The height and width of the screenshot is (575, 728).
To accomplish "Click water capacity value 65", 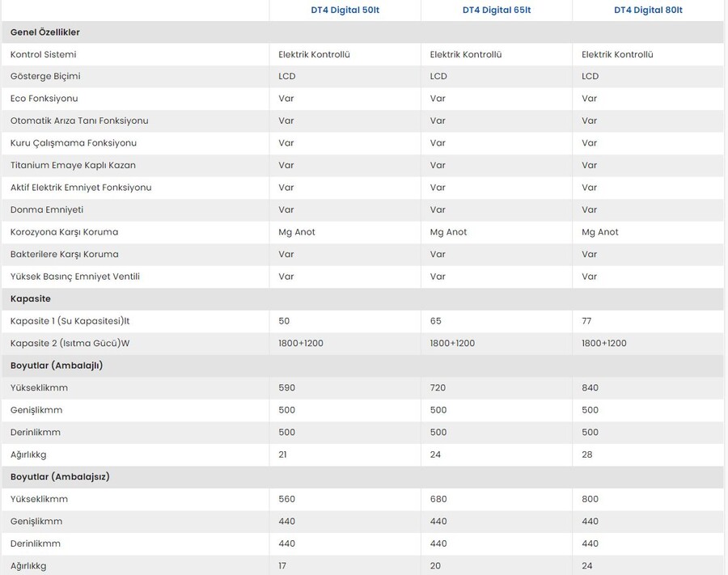I will (x=435, y=321).
